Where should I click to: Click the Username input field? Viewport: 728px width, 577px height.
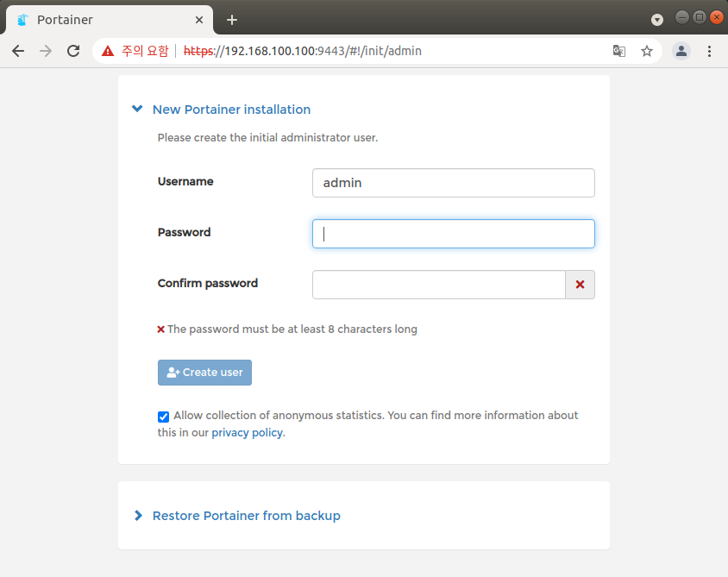[x=454, y=183]
